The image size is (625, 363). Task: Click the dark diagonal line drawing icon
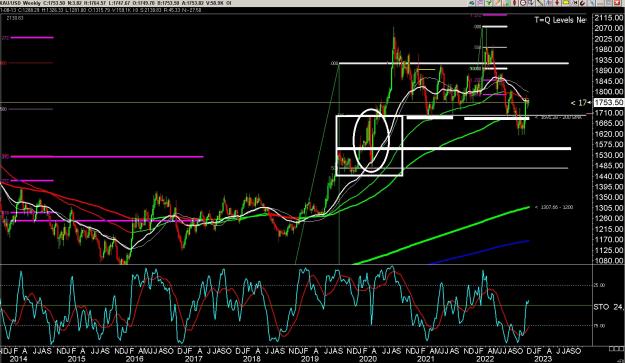click(x=539, y=3)
